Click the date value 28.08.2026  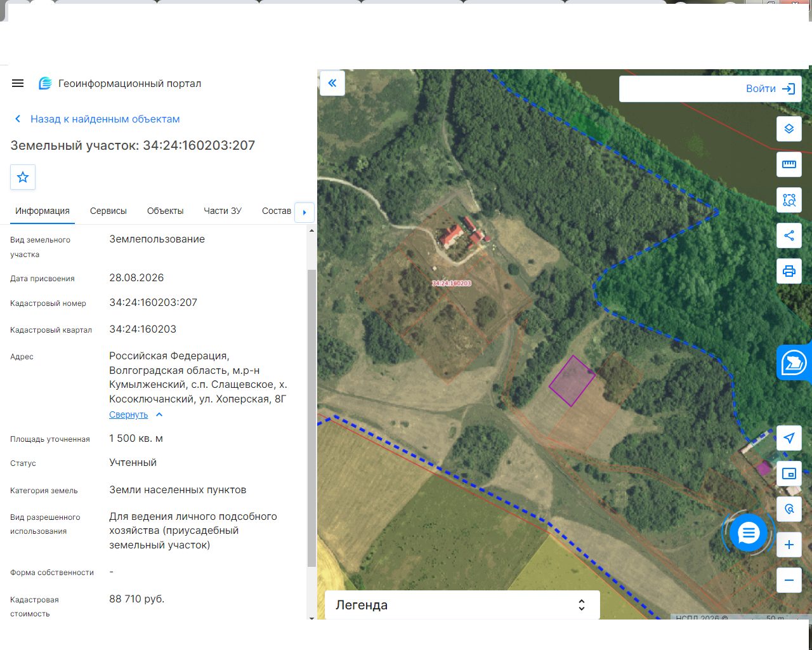(136, 278)
